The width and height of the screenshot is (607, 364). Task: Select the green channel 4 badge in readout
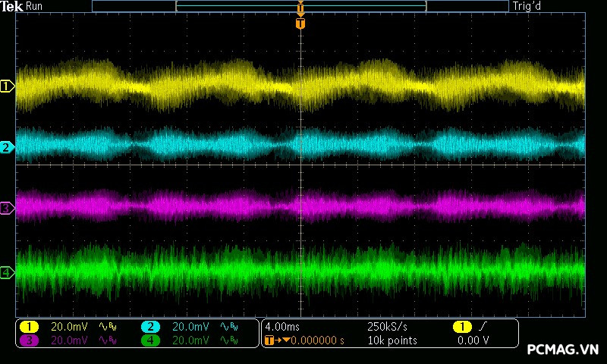151,341
